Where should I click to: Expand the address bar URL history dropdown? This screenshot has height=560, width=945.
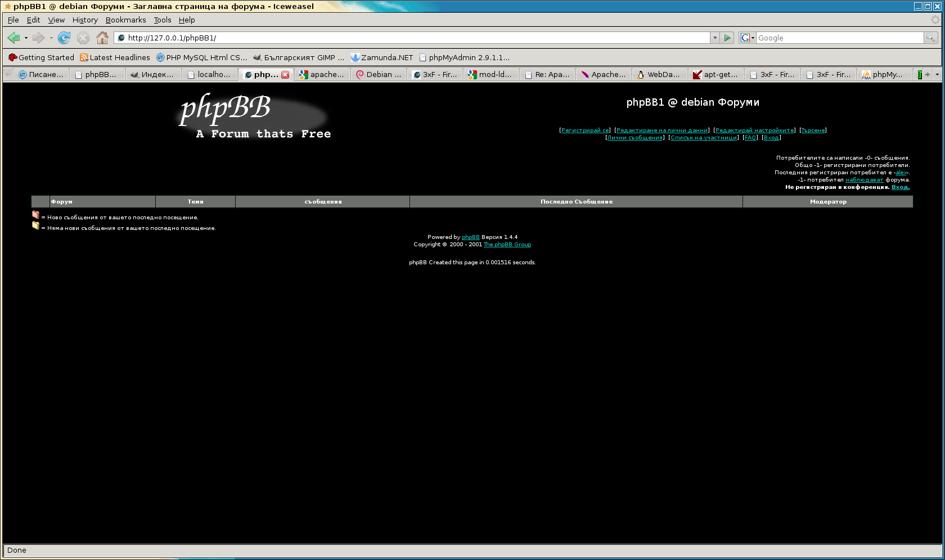click(x=715, y=38)
